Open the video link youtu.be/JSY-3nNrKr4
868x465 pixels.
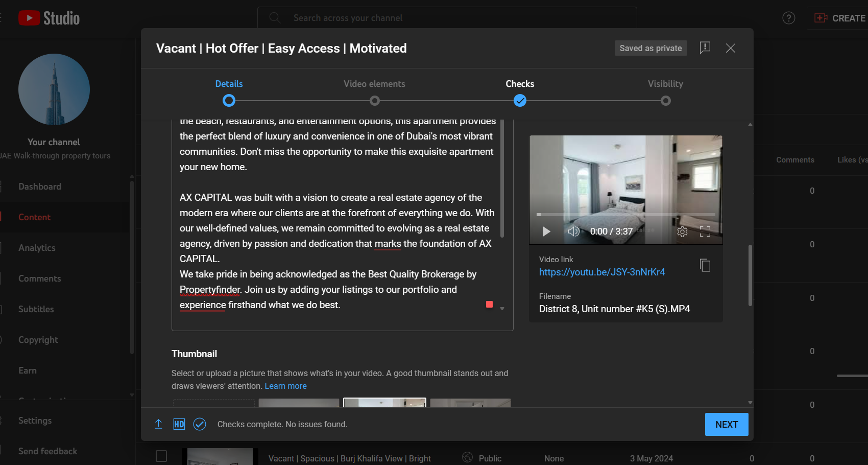pos(602,272)
